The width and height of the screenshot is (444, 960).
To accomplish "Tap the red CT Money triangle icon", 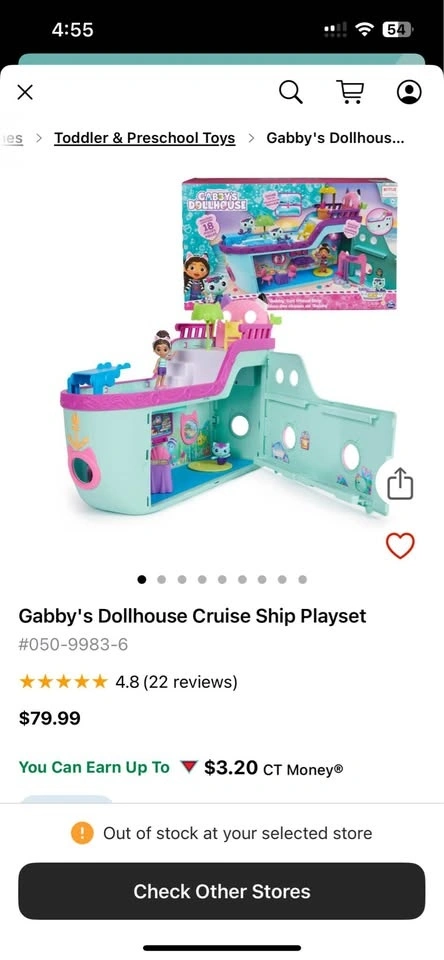I will click(188, 767).
